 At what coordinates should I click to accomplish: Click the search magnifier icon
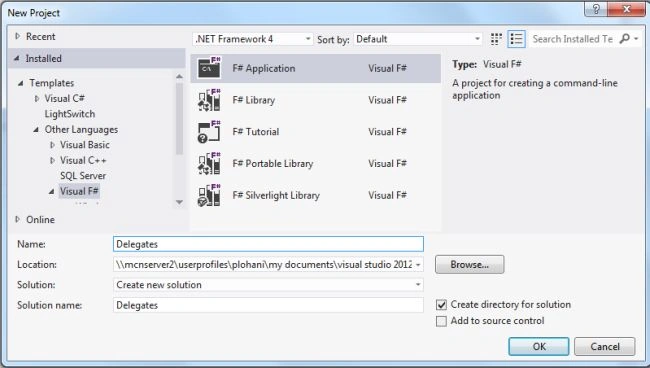coord(624,39)
